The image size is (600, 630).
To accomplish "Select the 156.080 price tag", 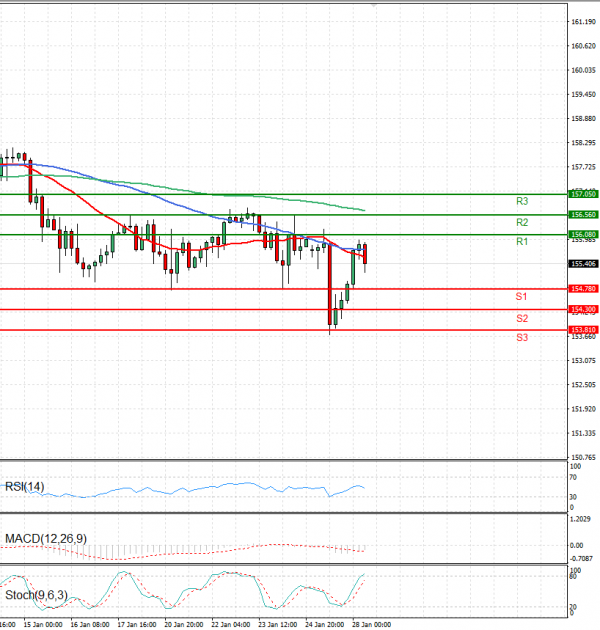I will click(584, 234).
